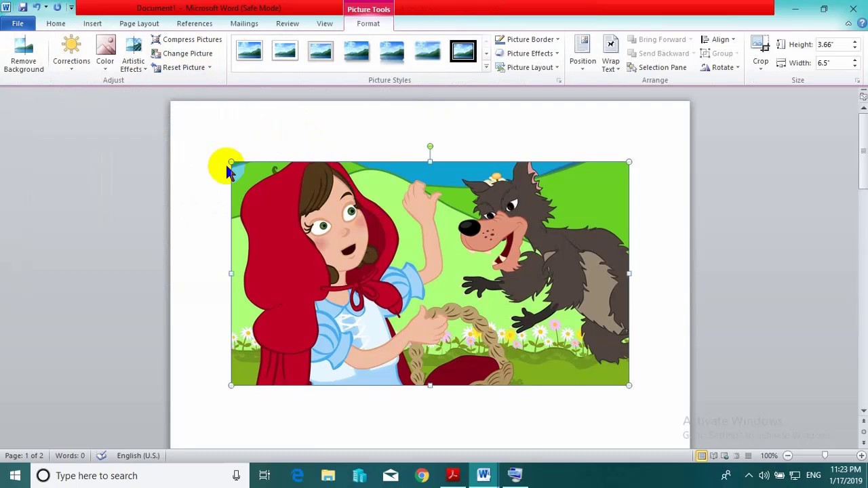Click the English (U.S.) language indicator
Screen dimensions: 868x488
click(x=138, y=455)
